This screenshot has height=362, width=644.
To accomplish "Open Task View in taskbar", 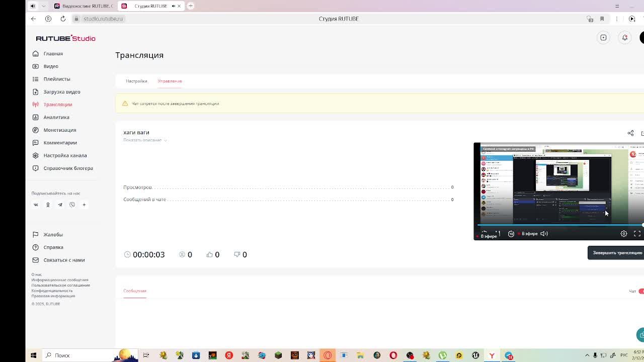I will [x=146, y=355].
